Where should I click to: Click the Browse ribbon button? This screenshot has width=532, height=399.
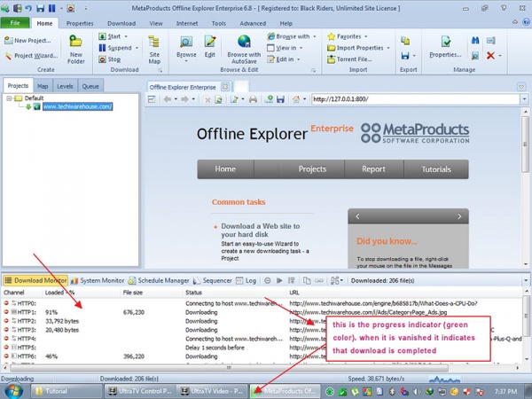(x=186, y=49)
